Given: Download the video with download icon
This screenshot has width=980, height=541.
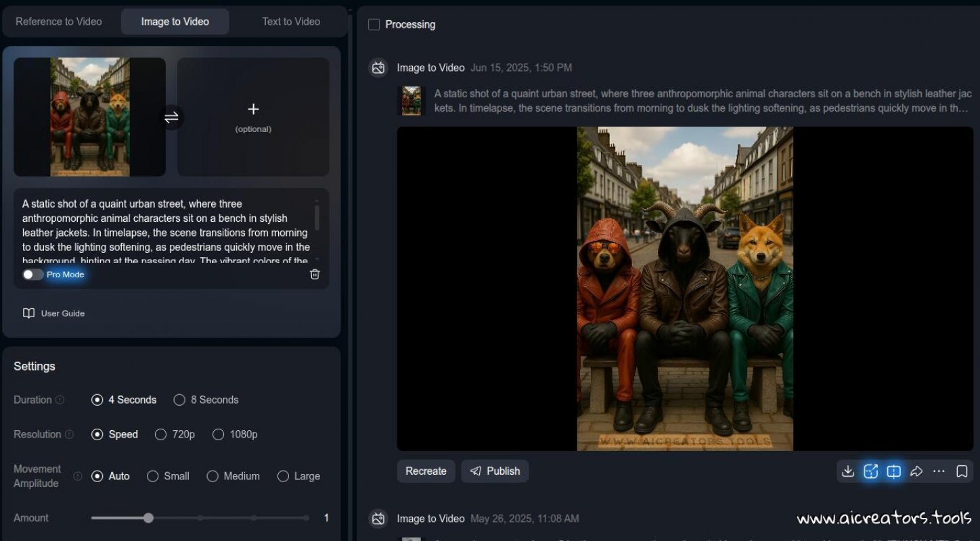Looking at the screenshot, I should (848, 471).
